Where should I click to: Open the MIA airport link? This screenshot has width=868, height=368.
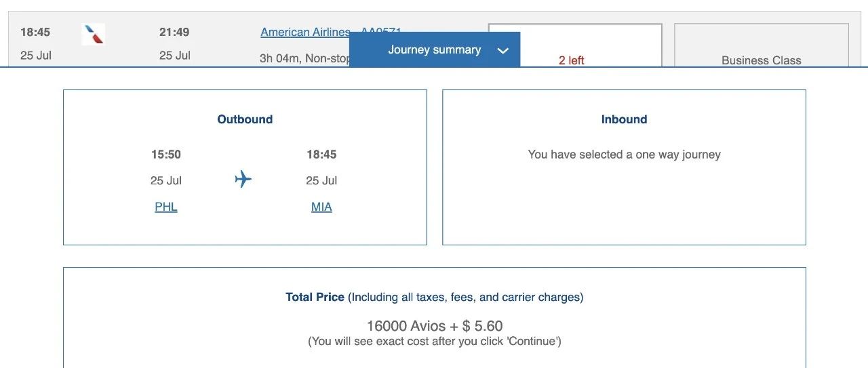(321, 207)
